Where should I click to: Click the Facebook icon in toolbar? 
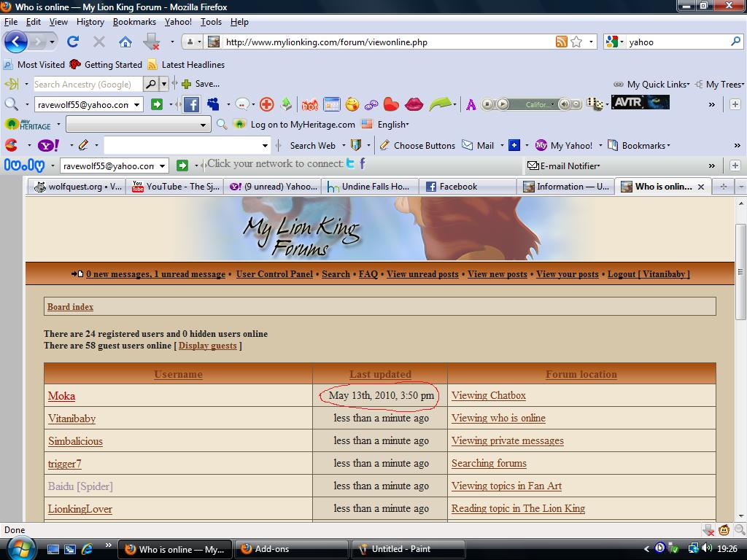(191, 104)
